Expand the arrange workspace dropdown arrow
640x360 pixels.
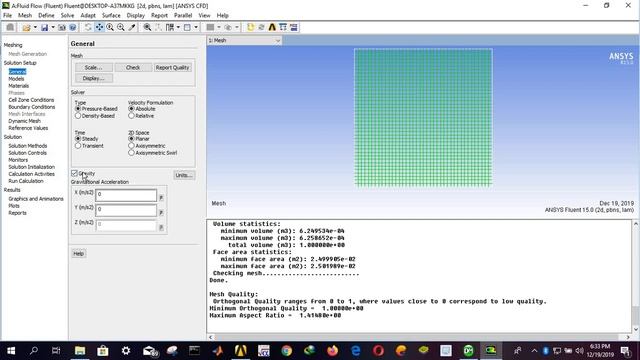(178, 27)
